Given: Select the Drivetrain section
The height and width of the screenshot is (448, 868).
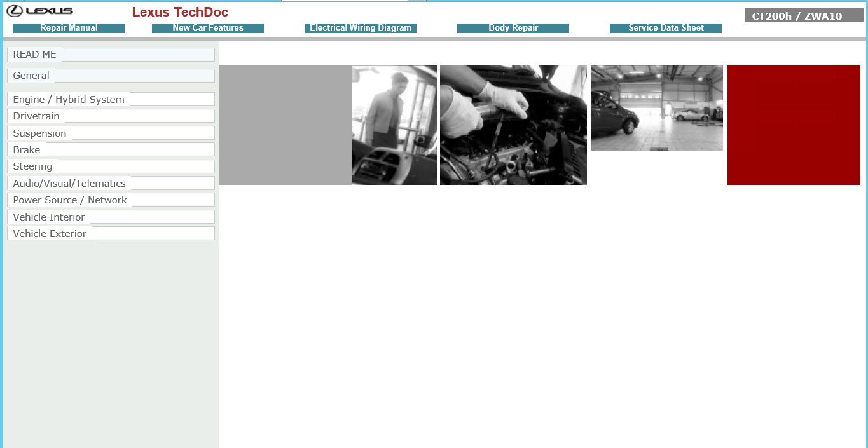Looking at the screenshot, I should click(111, 116).
